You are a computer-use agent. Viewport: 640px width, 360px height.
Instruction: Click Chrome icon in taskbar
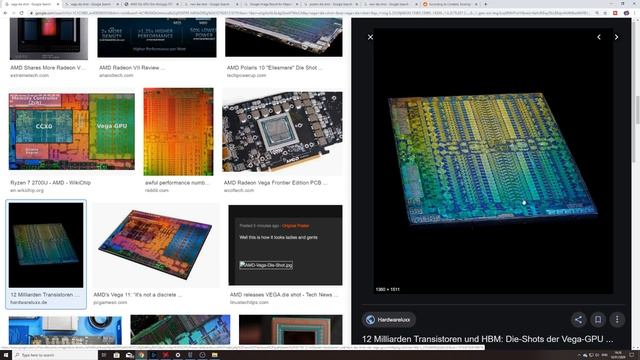pyautogui.click(x=141, y=355)
